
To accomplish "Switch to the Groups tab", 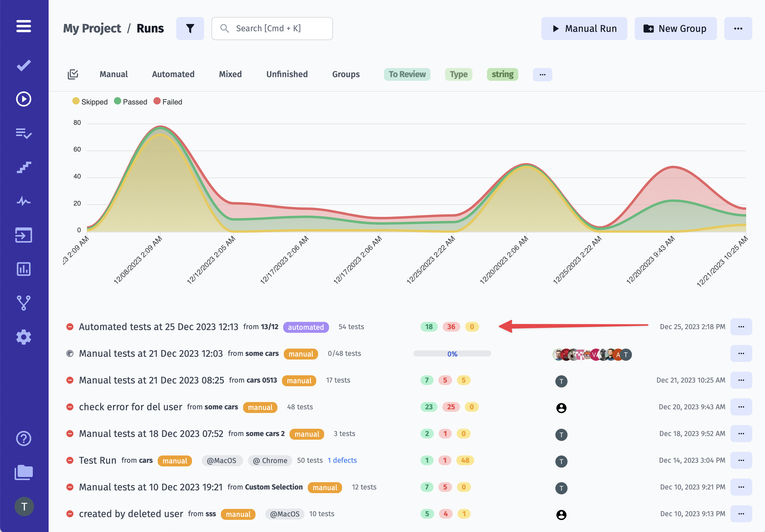I will (x=346, y=74).
